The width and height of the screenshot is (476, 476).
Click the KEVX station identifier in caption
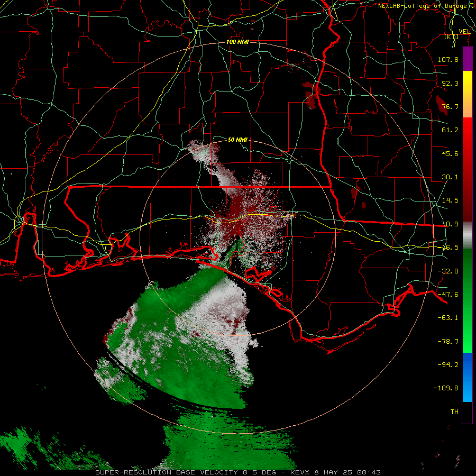click(x=300, y=472)
